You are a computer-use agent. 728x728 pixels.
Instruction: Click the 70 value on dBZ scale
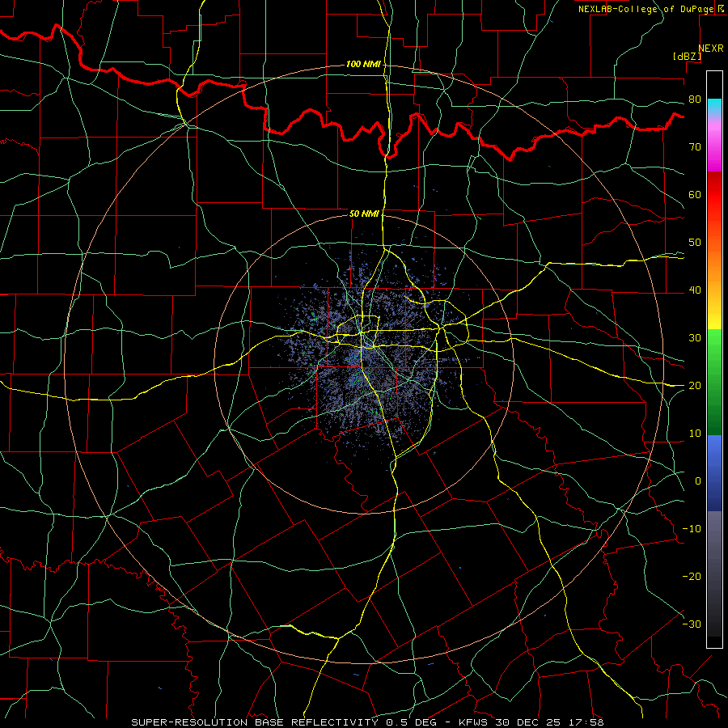tap(695, 147)
